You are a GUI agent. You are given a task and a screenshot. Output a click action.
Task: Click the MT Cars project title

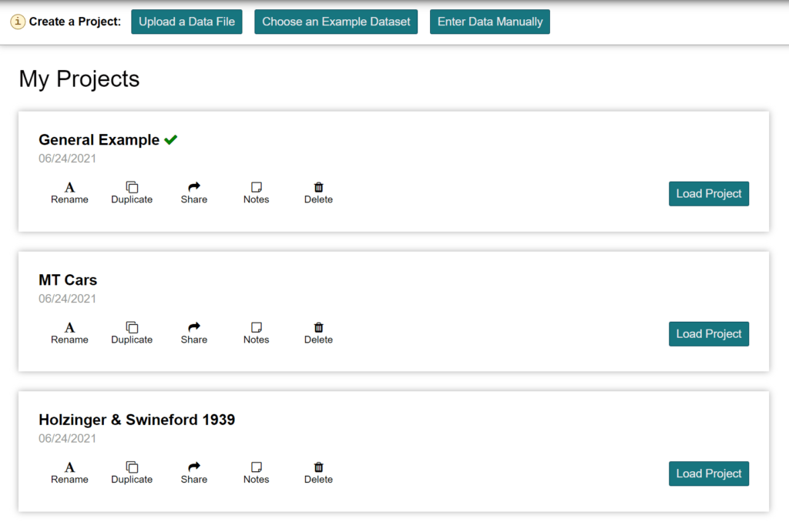pyautogui.click(x=68, y=280)
